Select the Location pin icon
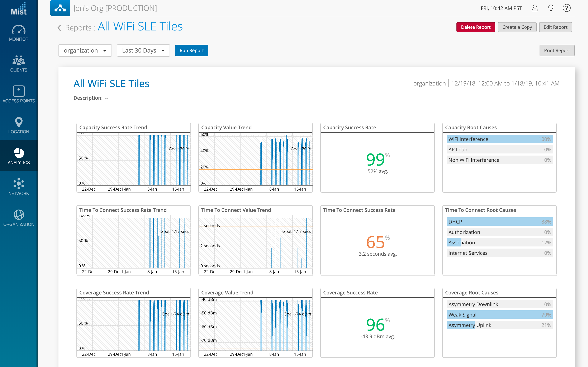Screen dimensions: 588x367 19,122
